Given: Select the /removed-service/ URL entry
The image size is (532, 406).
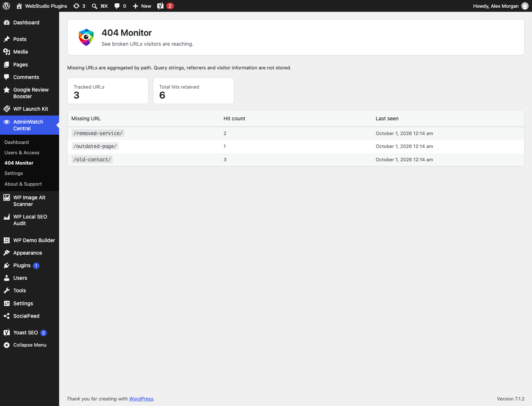Looking at the screenshot, I should click(98, 133).
